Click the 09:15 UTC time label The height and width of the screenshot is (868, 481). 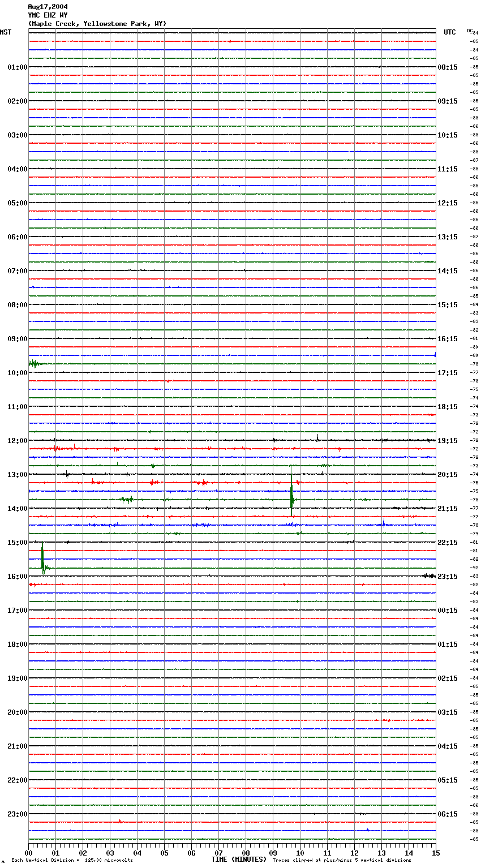[x=448, y=101]
